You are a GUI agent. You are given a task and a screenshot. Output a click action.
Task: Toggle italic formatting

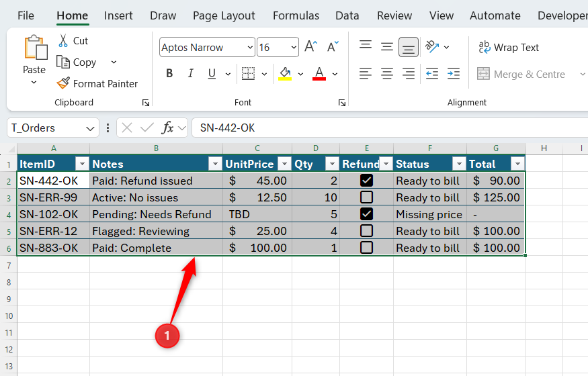190,73
